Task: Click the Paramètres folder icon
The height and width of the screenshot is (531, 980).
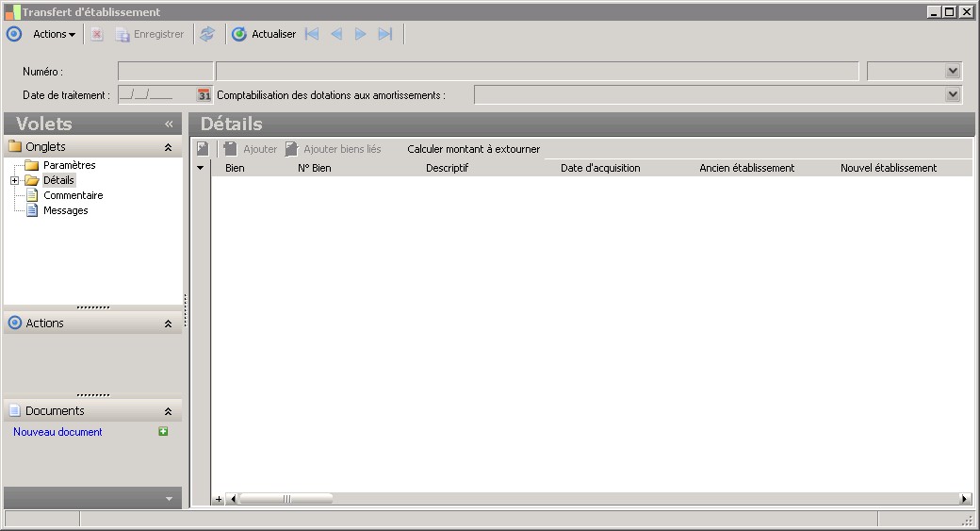Action: click(x=32, y=165)
